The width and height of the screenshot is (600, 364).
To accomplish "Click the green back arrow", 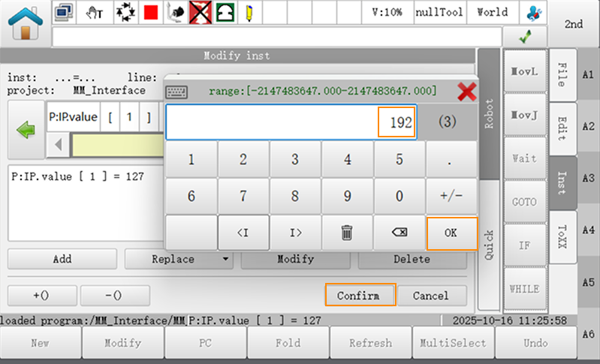I will [x=26, y=130].
